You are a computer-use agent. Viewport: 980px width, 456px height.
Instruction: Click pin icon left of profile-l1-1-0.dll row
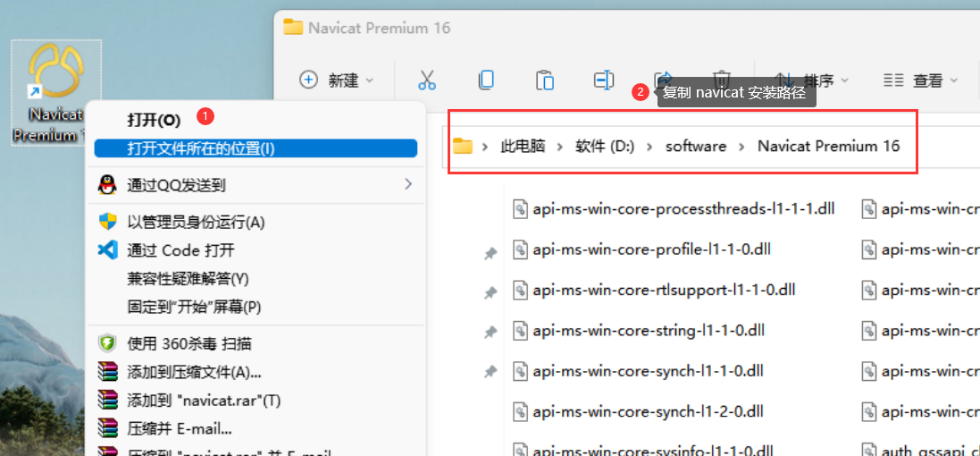point(490,254)
